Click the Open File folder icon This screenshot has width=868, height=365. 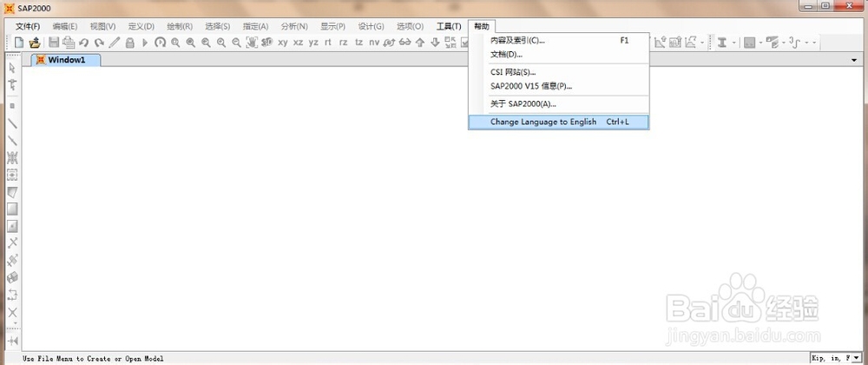35,42
